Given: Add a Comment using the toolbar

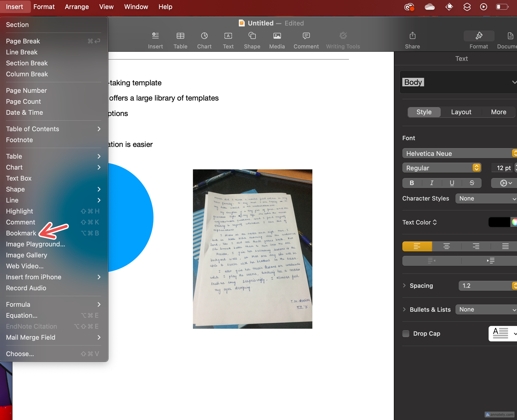Looking at the screenshot, I should tap(306, 39).
